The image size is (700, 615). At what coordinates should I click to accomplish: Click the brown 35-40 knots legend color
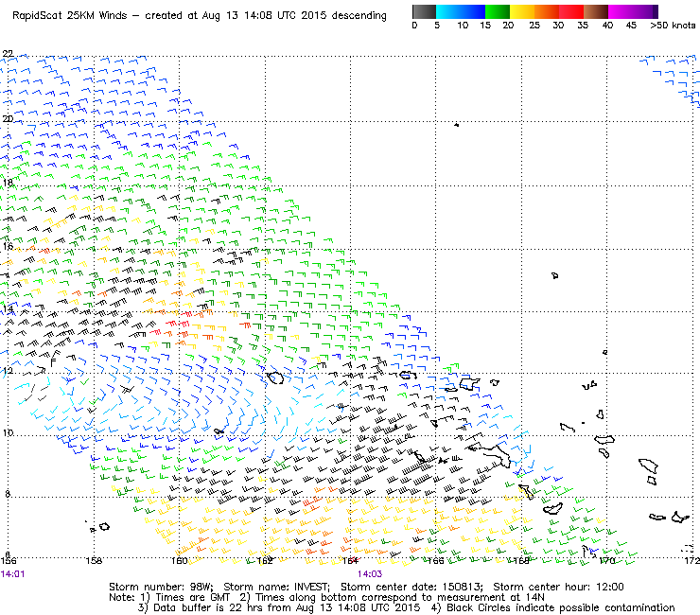pyautogui.click(x=596, y=11)
